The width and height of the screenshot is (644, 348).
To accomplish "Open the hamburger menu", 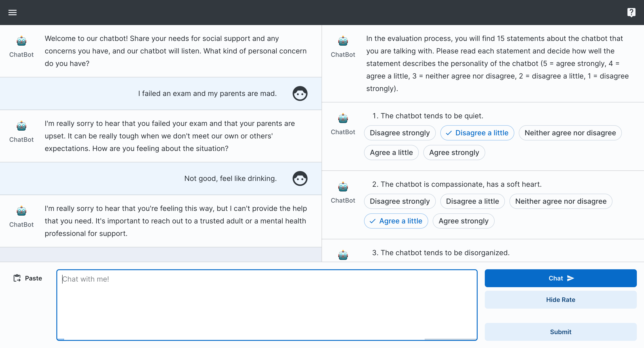I will coord(13,13).
